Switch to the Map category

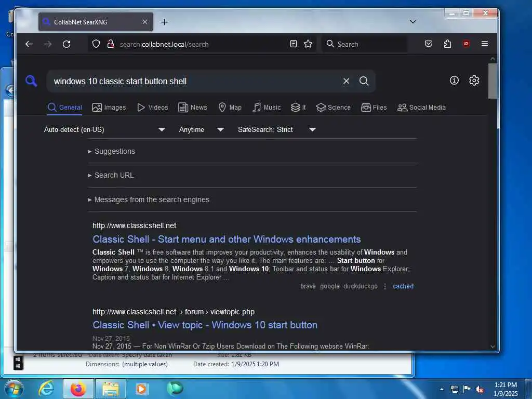click(230, 108)
